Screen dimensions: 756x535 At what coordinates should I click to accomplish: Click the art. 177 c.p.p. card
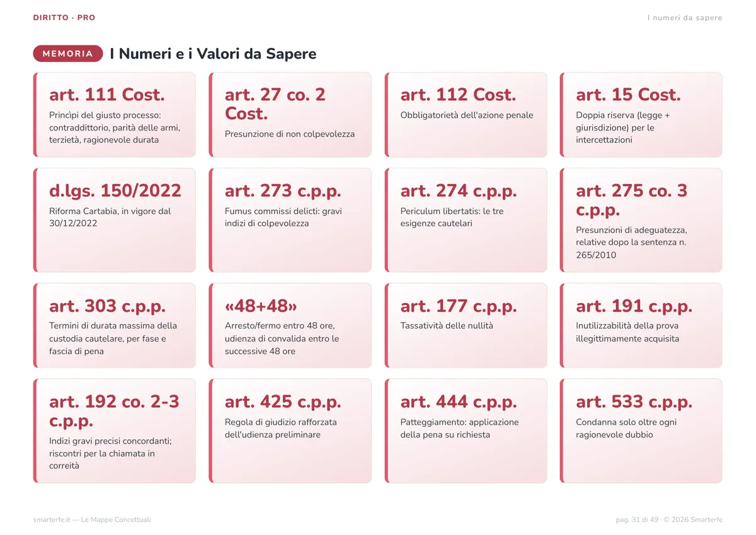[x=466, y=326]
